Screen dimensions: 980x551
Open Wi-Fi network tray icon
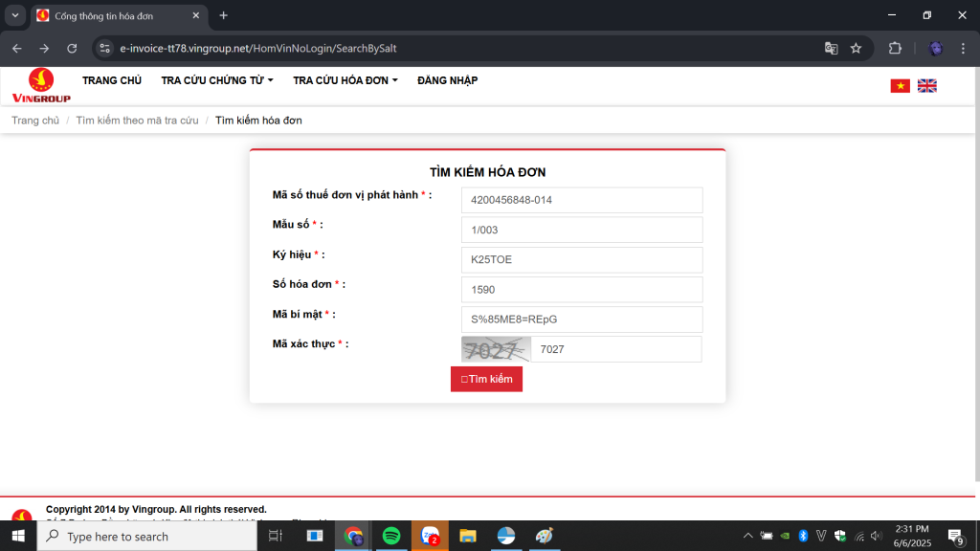pyautogui.click(x=859, y=536)
